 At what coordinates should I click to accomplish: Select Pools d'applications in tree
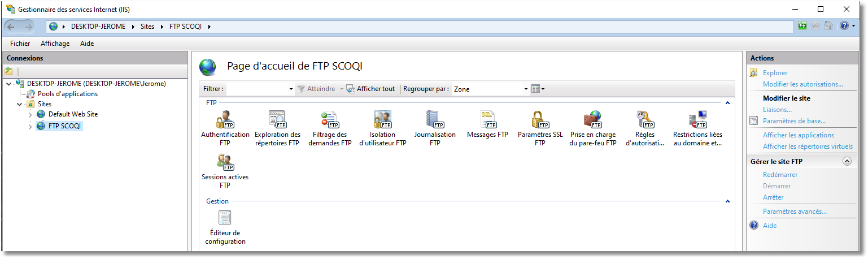click(68, 94)
